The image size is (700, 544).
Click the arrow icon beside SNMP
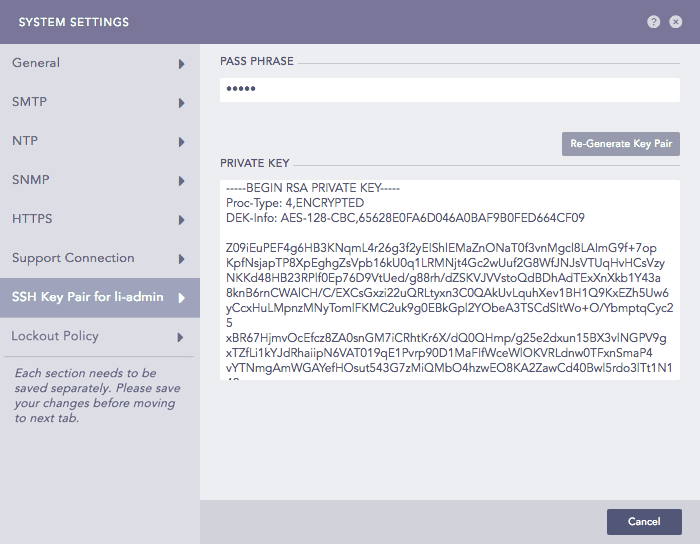(182, 181)
